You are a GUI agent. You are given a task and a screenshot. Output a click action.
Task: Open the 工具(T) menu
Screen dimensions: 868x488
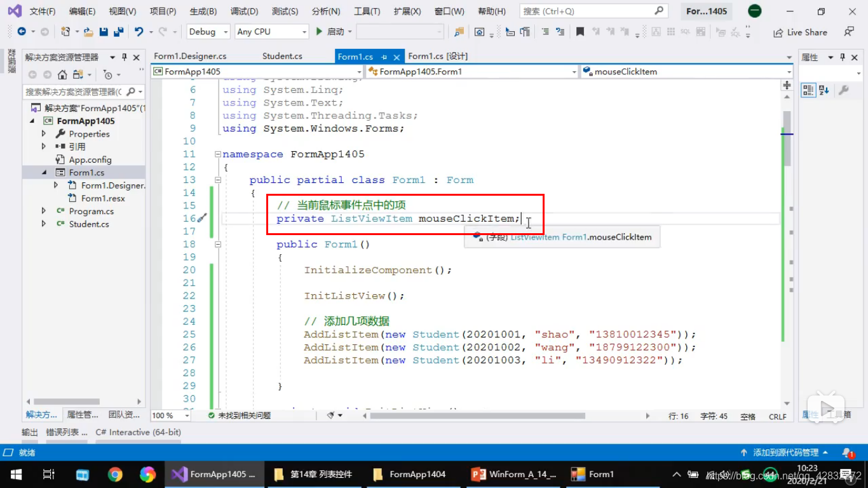click(367, 11)
